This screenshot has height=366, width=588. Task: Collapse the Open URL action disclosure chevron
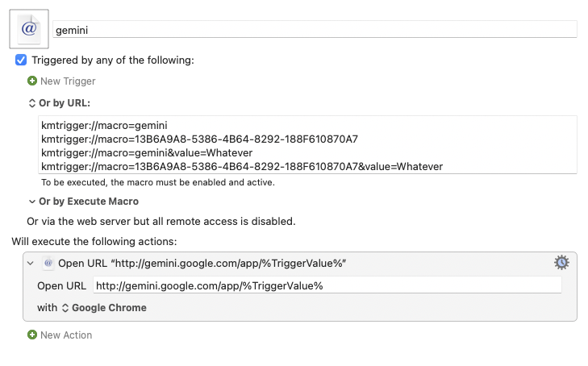point(31,263)
